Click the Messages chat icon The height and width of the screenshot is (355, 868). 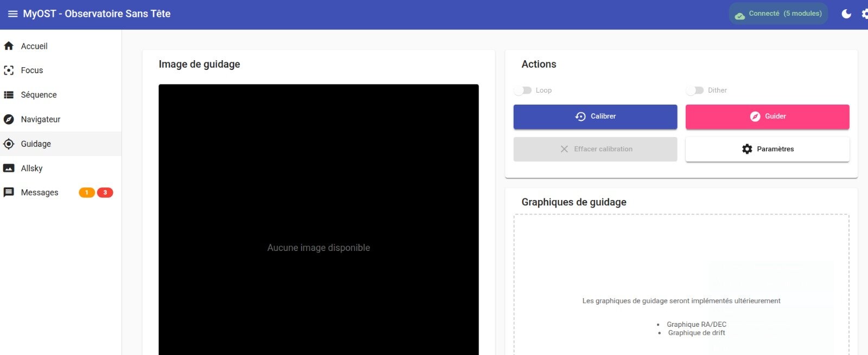[9, 192]
